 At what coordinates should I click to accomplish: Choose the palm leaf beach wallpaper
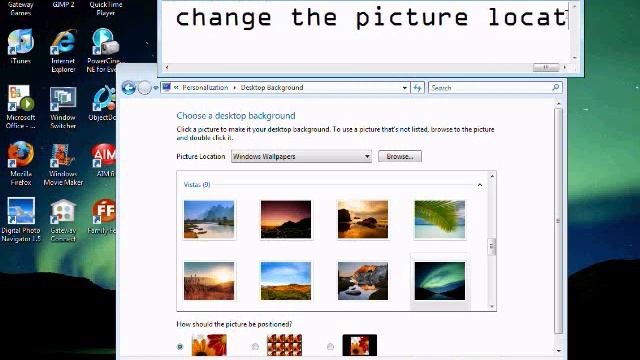coord(440,219)
